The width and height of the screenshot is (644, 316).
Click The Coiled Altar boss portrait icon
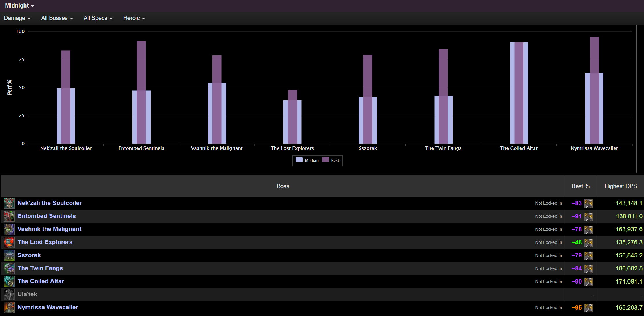(9, 282)
